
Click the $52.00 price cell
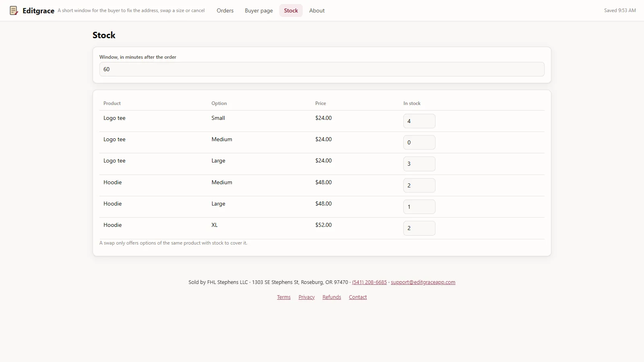click(x=324, y=225)
